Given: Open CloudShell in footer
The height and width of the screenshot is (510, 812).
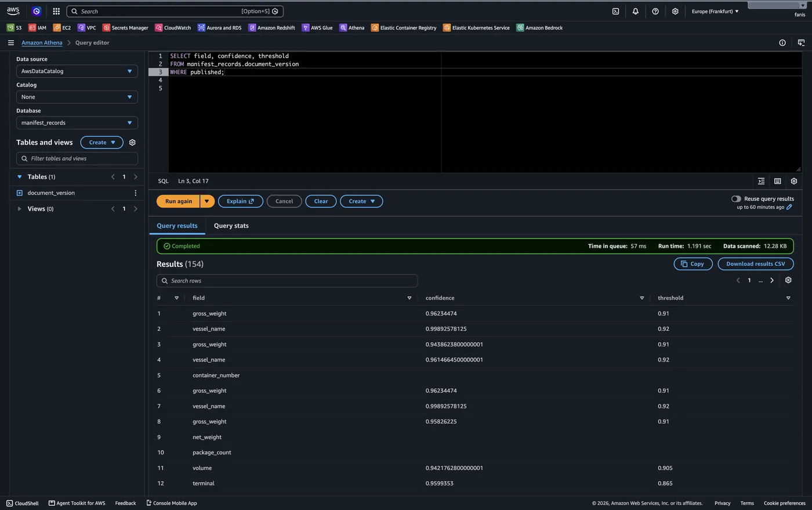Looking at the screenshot, I should [x=22, y=503].
